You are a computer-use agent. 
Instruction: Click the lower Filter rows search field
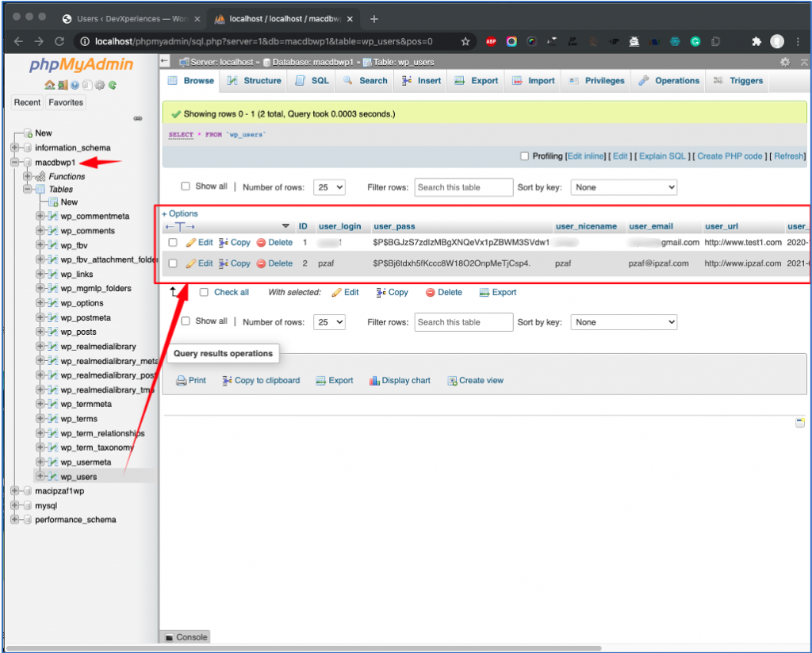click(x=463, y=322)
